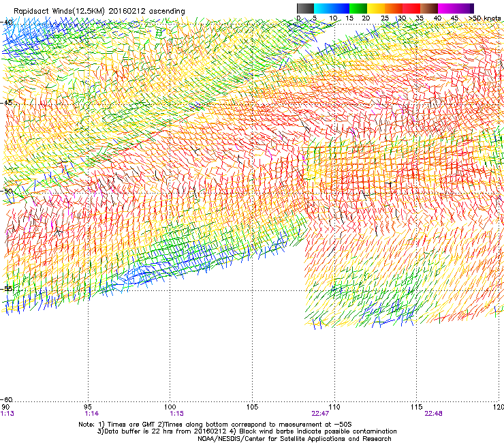Image resolution: width=504 pixels, height=443 pixels.
Task: Click the legend label '40'
Action: click(438, 18)
